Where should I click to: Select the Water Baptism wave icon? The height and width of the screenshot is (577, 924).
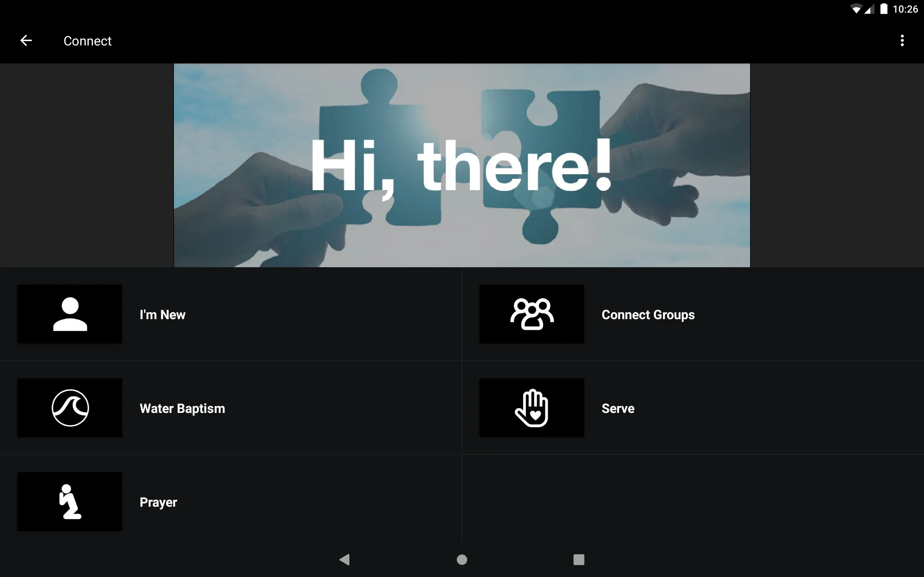pos(70,408)
